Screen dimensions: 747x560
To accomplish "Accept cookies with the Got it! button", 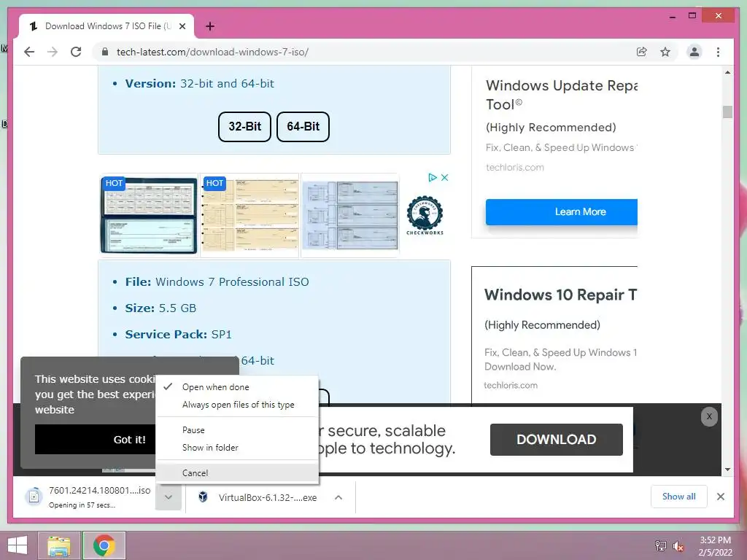I will coord(96,440).
